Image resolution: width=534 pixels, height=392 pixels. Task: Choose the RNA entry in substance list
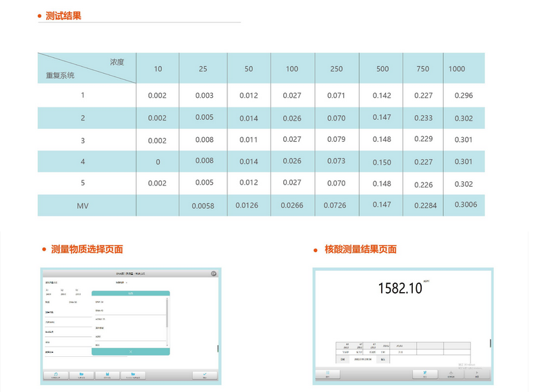click(99, 311)
